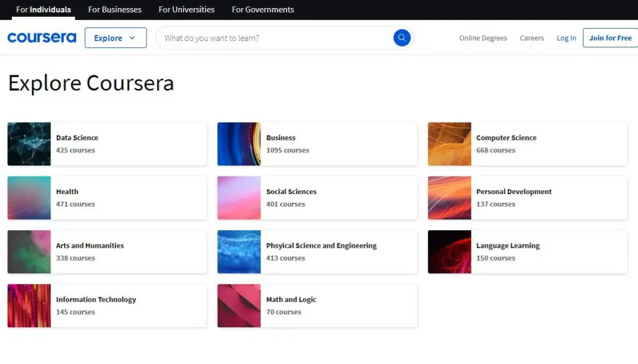Click the Log In link
The height and width of the screenshot is (364, 638).
[x=566, y=38]
